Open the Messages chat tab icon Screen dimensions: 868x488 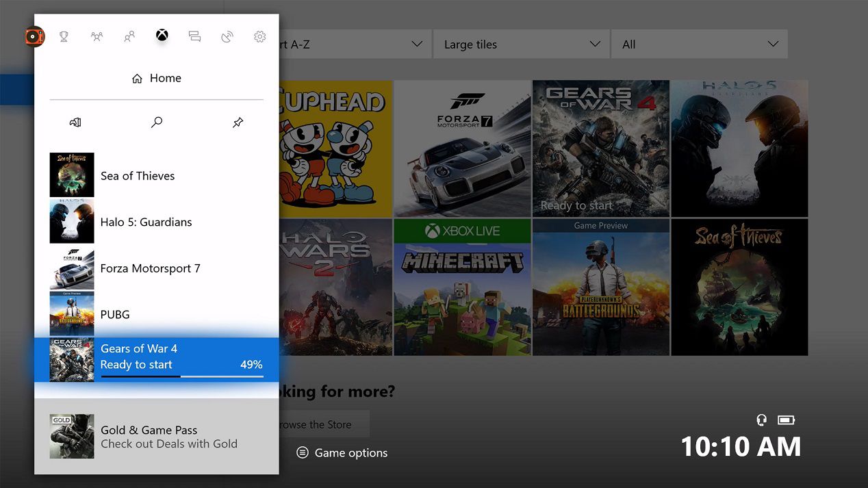(194, 36)
